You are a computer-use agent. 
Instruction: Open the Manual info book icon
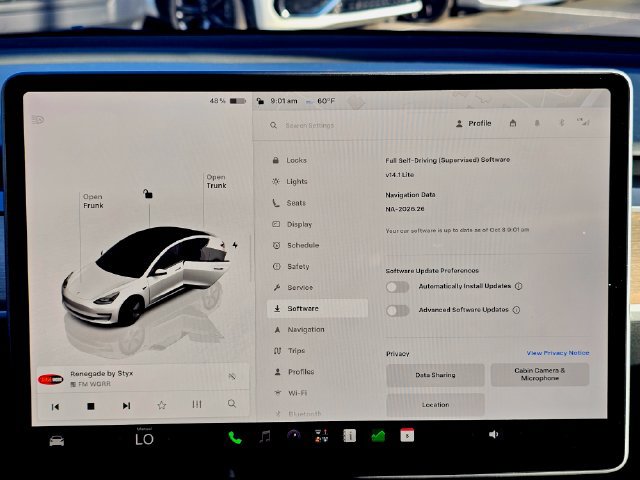point(349,436)
